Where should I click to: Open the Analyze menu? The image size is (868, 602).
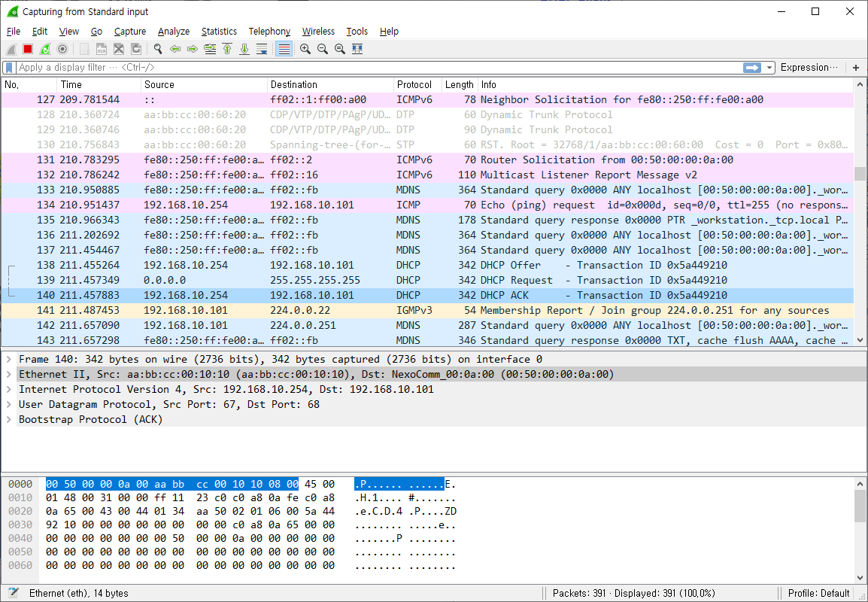pyautogui.click(x=174, y=32)
